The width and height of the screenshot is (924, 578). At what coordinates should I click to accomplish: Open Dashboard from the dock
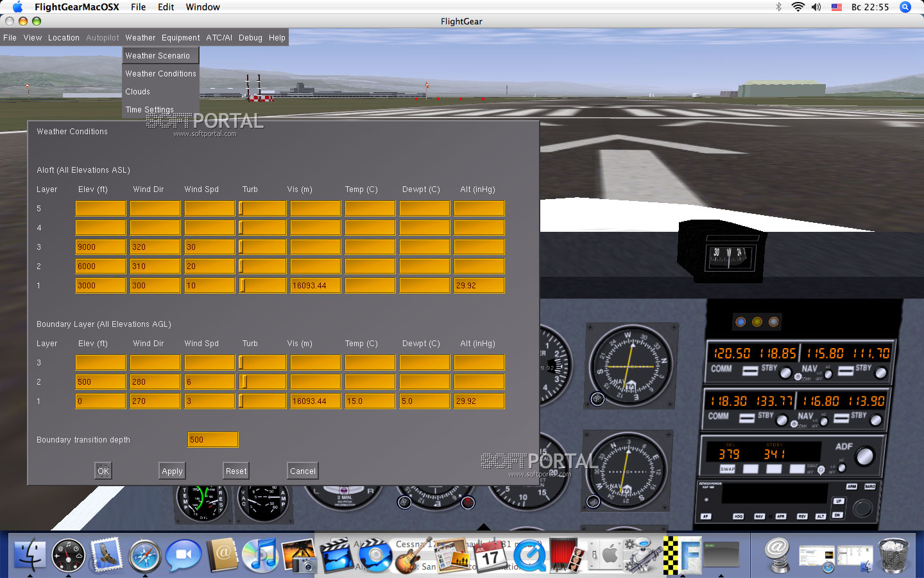[x=68, y=556]
